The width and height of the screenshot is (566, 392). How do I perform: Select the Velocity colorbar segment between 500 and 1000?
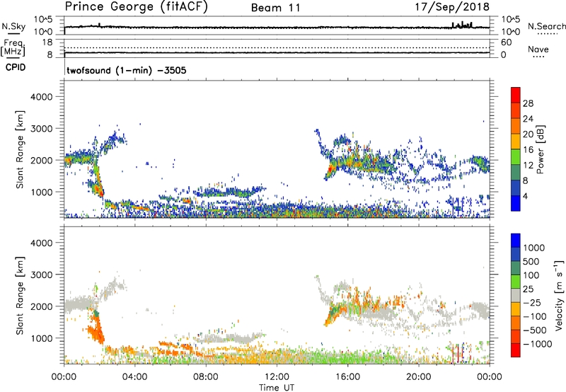tap(516, 254)
